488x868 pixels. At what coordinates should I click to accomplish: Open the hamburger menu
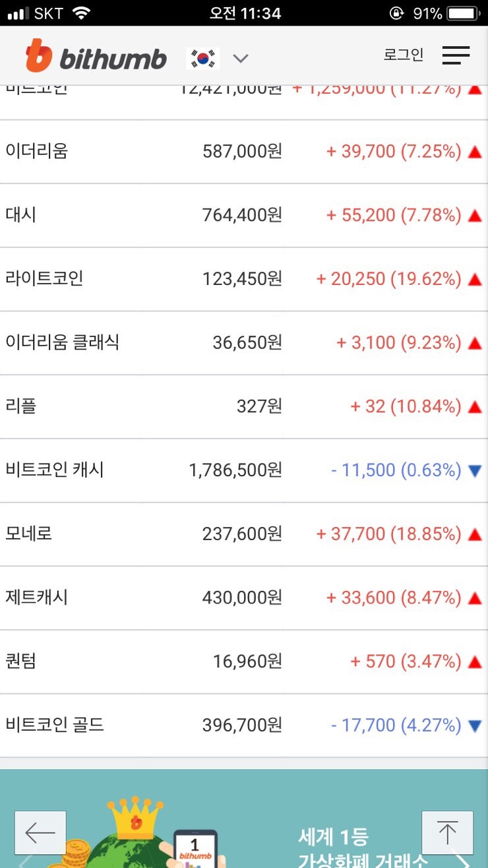click(x=455, y=55)
